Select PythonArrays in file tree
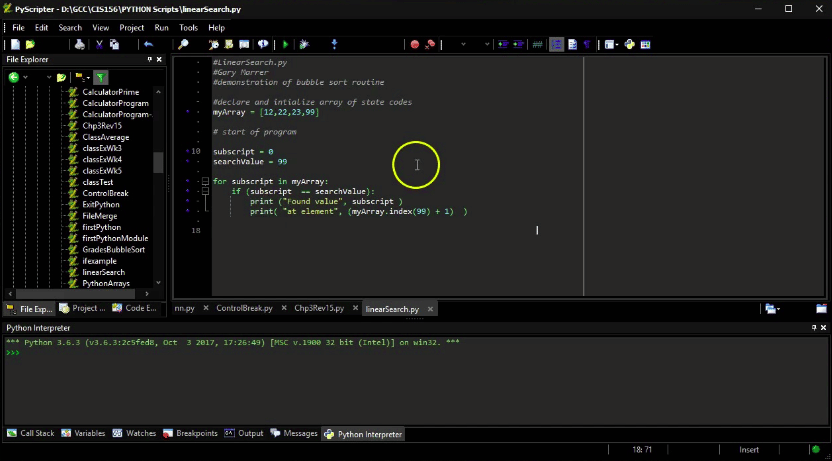 (x=106, y=283)
